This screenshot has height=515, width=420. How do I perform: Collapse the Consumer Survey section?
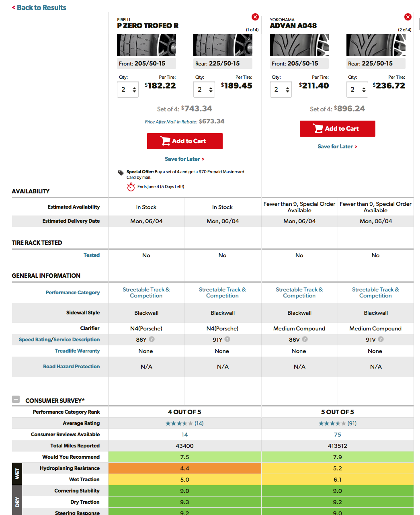(16, 400)
